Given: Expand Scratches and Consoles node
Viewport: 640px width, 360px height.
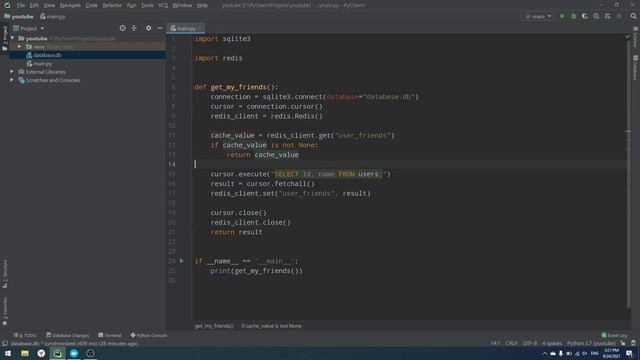Looking at the screenshot, I should point(12,80).
